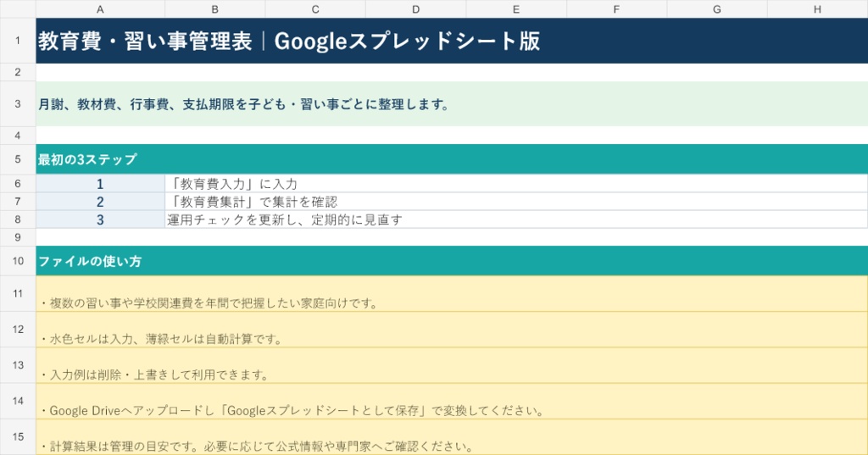
Task: Click the description text starting 月謝、教材費
Action: coord(452,103)
